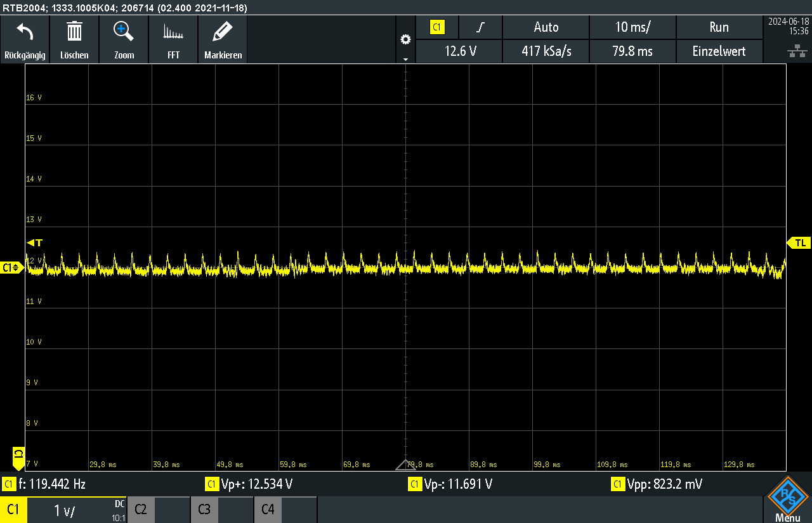Click the 12.6 V trigger level field
The height and width of the screenshot is (523, 812).
(x=459, y=51)
